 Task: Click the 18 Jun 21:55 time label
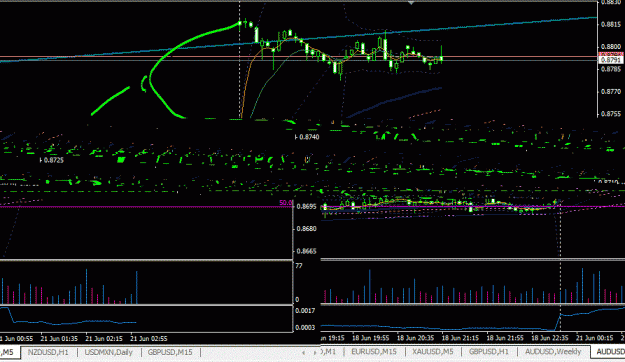(505, 338)
